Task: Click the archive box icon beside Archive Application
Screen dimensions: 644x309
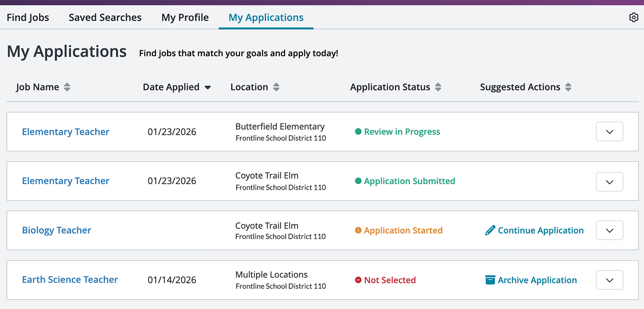Action: pyautogui.click(x=490, y=280)
